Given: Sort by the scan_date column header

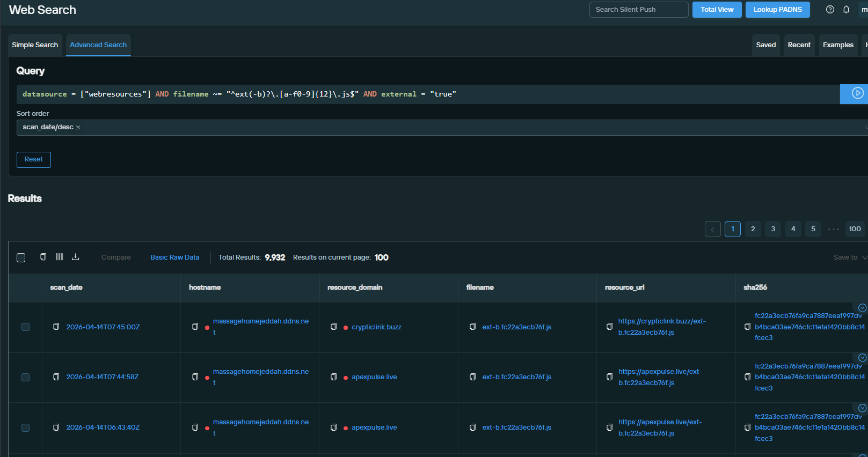Looking at the screenshot, I should click(x=66, y=288).
